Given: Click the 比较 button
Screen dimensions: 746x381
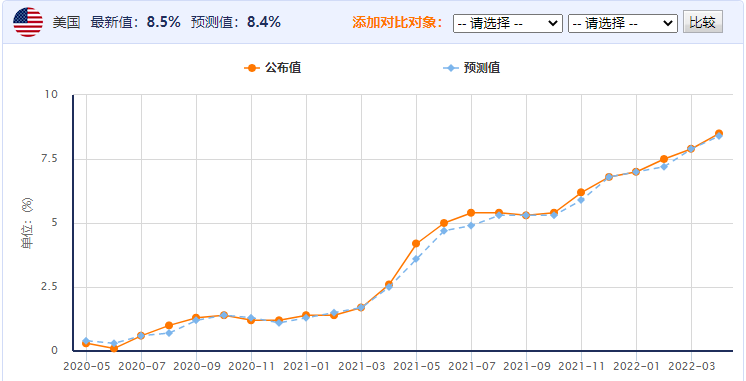Looking at the screenshot, I should 703,22.
